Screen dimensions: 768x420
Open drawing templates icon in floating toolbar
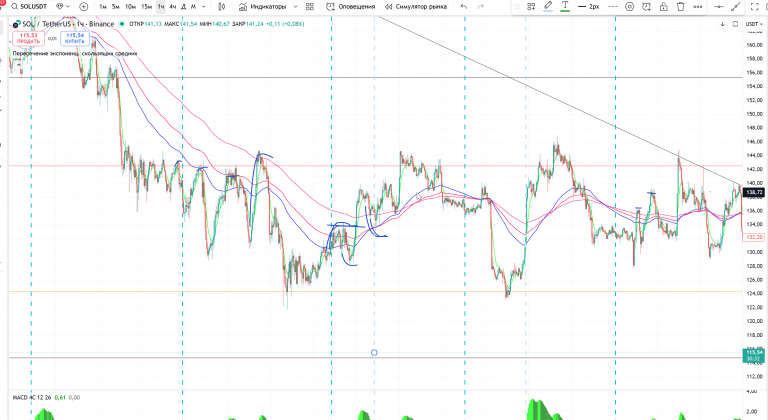click(531, 6)
